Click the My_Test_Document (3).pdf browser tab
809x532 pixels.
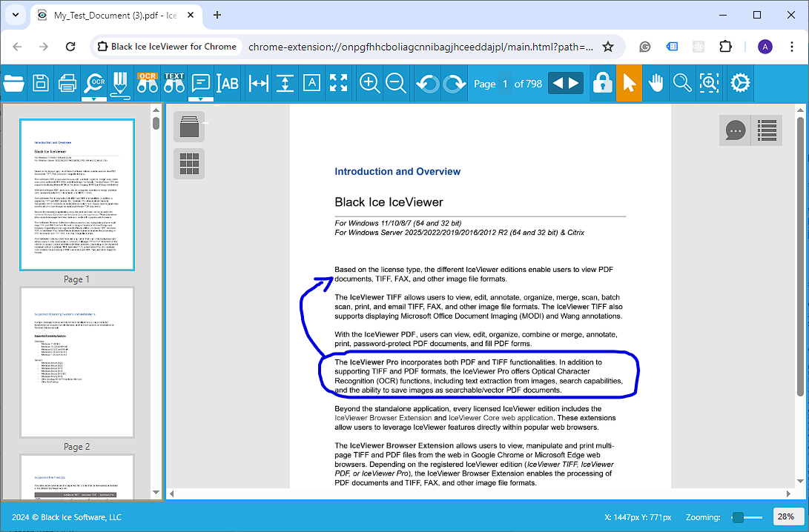point(116,16)
